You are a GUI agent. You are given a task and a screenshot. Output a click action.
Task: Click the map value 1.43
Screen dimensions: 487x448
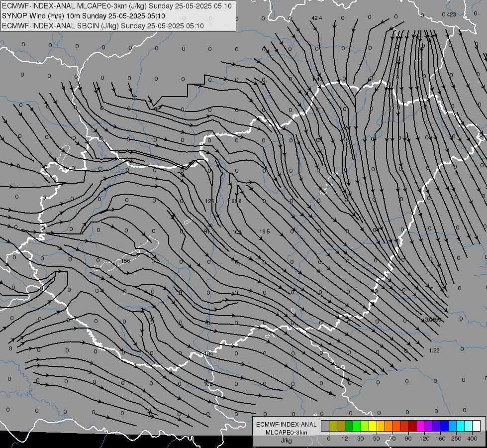(x=317, y=79)
